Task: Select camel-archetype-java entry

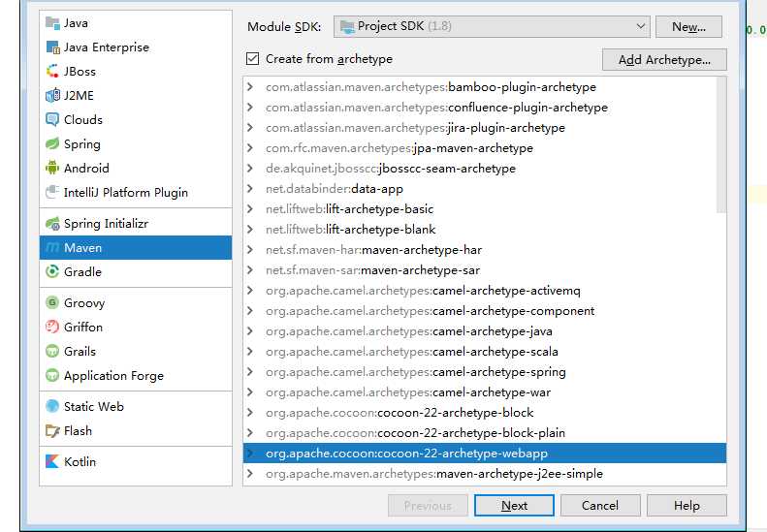Action: coord(484,331)
